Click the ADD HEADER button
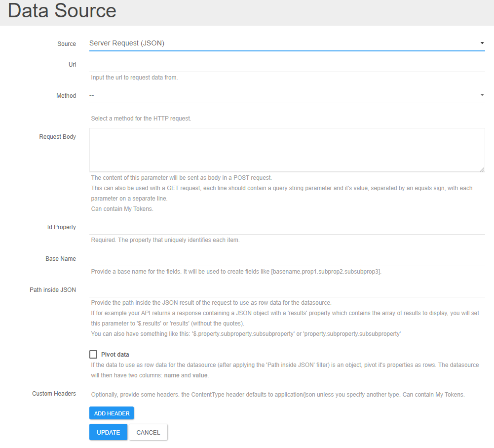This screenshot has height=448, width=494. pyautogui.click(x=112, y=413)
